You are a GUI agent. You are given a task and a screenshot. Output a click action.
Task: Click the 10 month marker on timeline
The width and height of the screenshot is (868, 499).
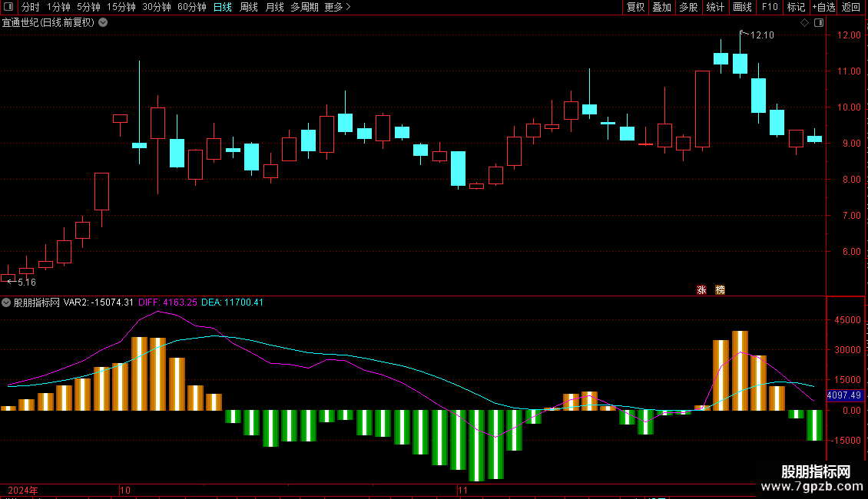(x=125, y=491)
